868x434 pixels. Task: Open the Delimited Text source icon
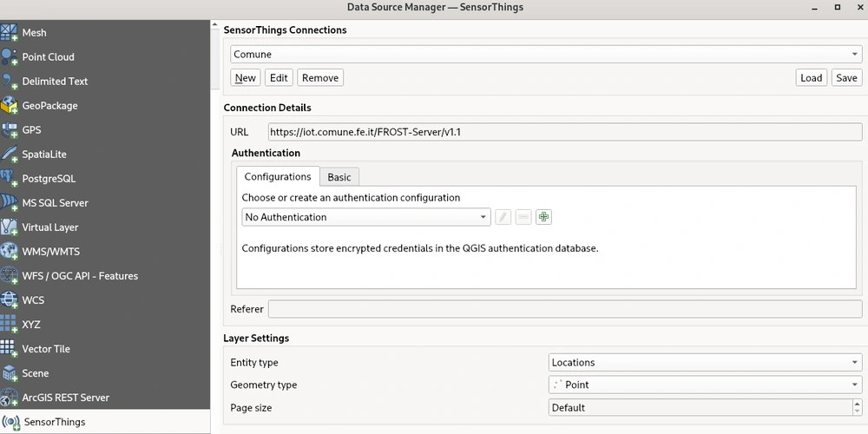10,82
